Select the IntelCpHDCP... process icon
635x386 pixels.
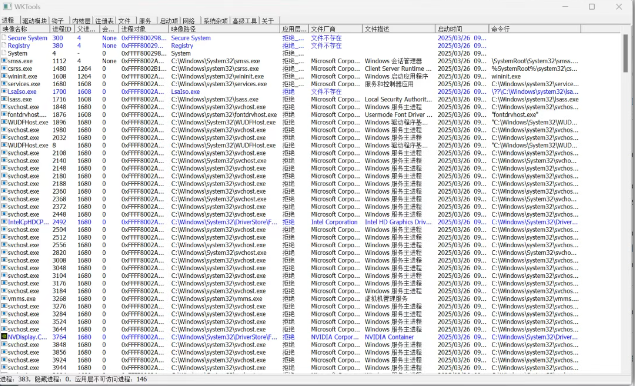pyautogui.click(x=4, y=222)
